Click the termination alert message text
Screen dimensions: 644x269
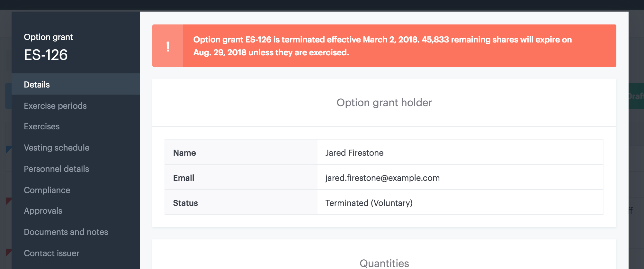[382, 46]
